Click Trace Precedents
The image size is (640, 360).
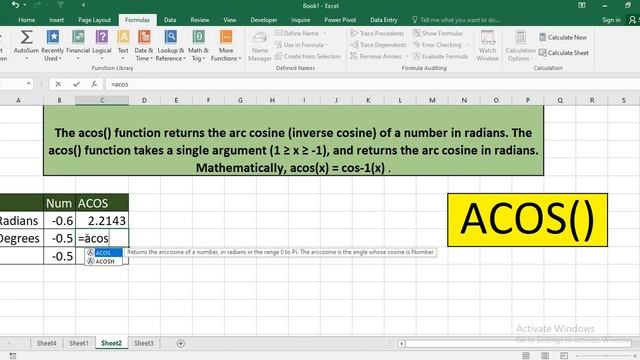pos(377,33)
